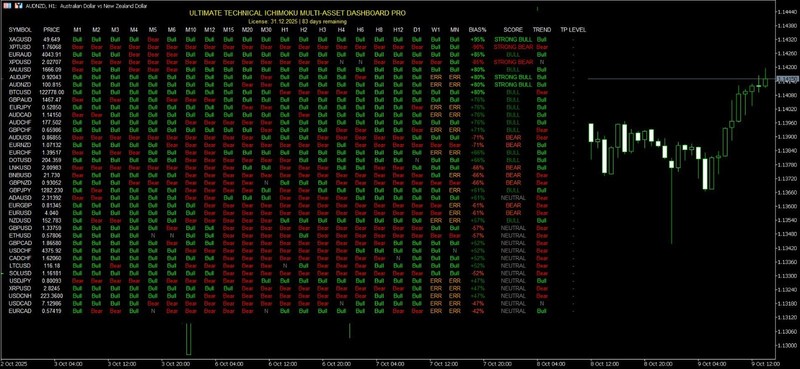Click the current price label on the price axis
The image size is (800, 369).
787,79
